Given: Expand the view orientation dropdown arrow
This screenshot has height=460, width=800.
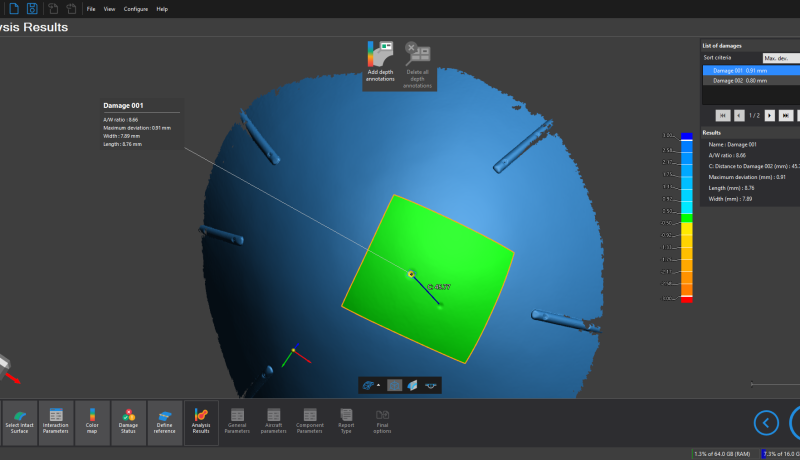Looking at the screenshot, I should (x=378, y=385).
